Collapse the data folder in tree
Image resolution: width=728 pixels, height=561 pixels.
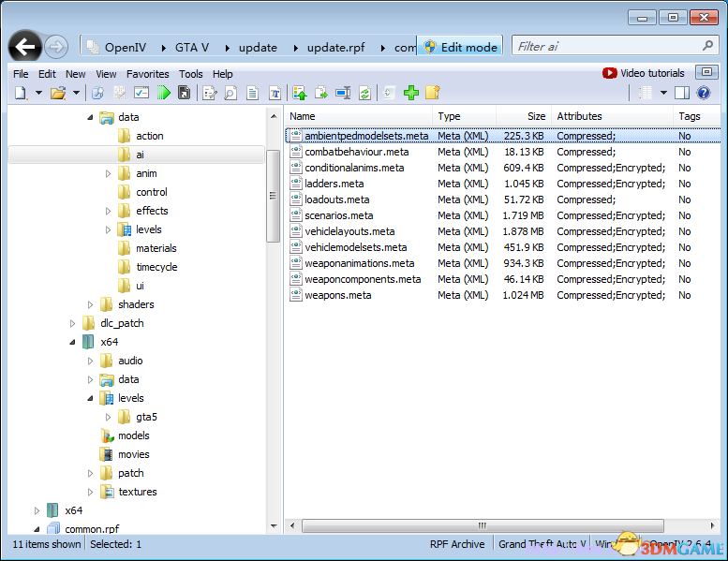[x=90, y=117]
